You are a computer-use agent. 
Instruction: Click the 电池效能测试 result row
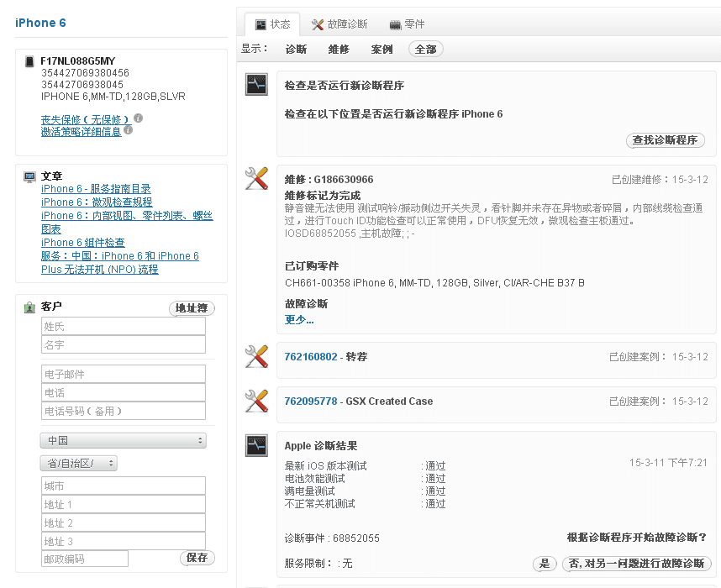(x=365, y=479)
